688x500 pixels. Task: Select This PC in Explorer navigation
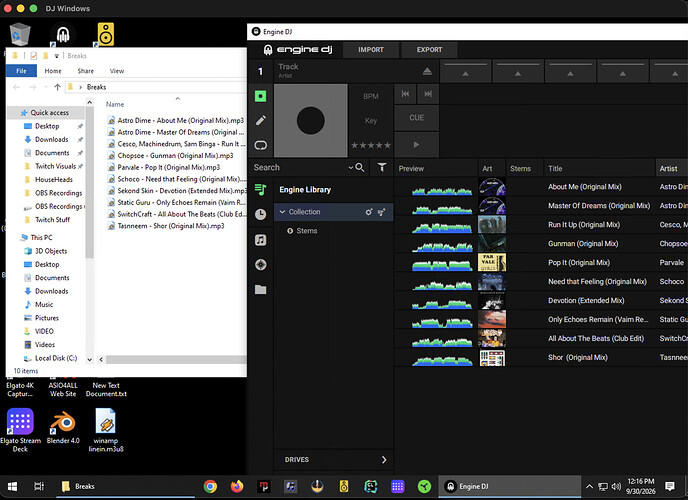(x=41, y=237)
